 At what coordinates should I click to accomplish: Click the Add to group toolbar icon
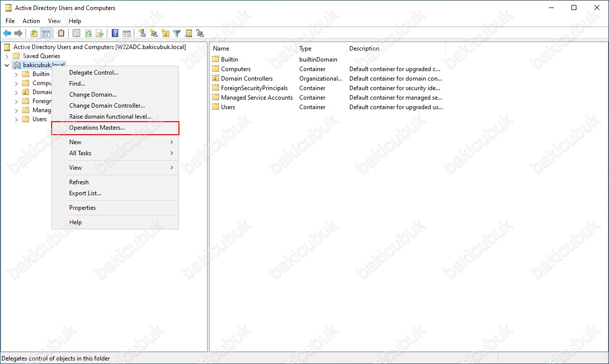[x=200, y=34]
